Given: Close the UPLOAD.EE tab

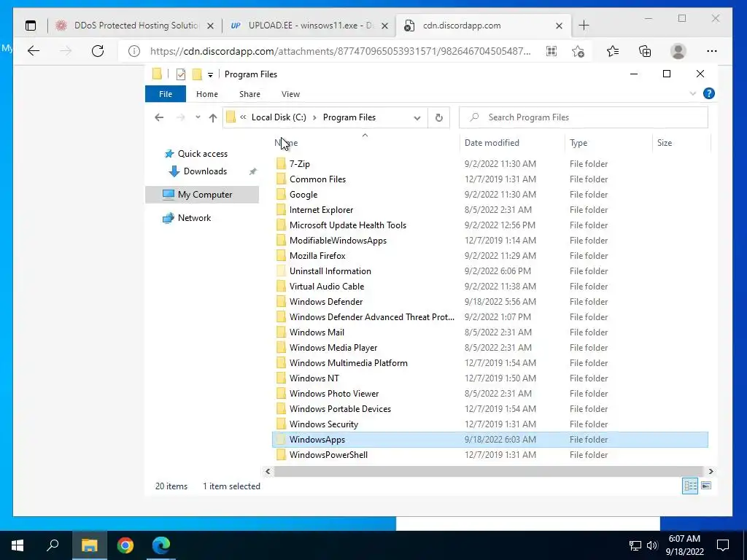Looking at the screenshot, I should [385, 26].
